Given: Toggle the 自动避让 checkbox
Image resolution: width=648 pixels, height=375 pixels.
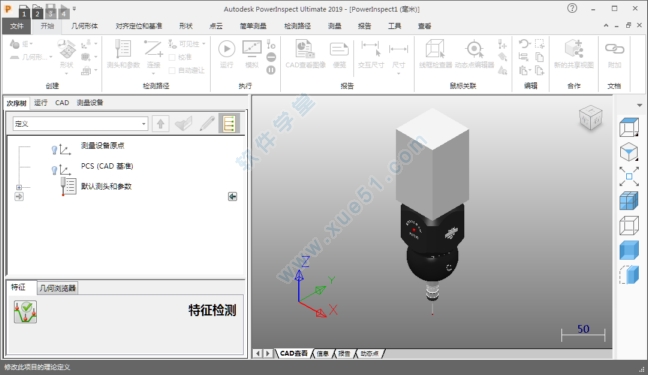Looking at the screenshot, I should coord(172,70).
